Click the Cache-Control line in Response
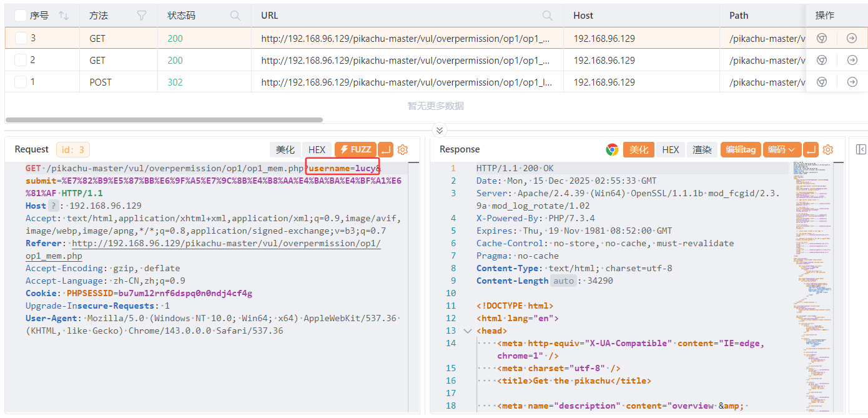Image resolution: width=868 pixels, height=418 pixels. click(x=605, y=243)
